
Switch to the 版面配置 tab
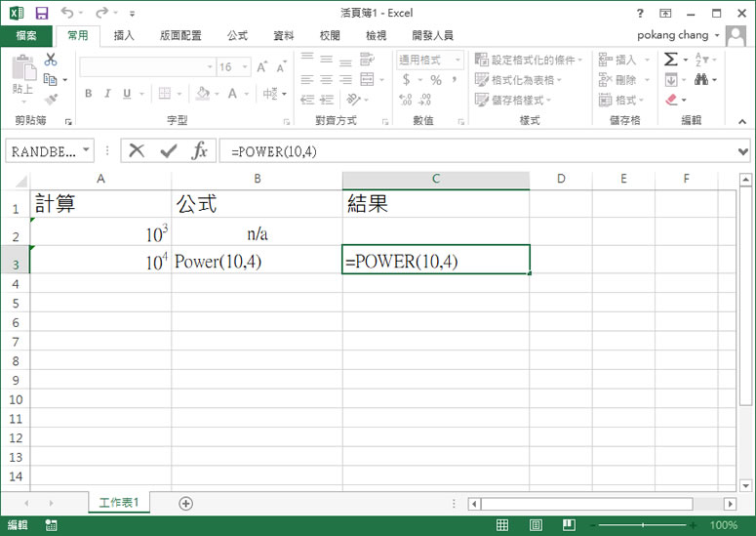point(180,35)
